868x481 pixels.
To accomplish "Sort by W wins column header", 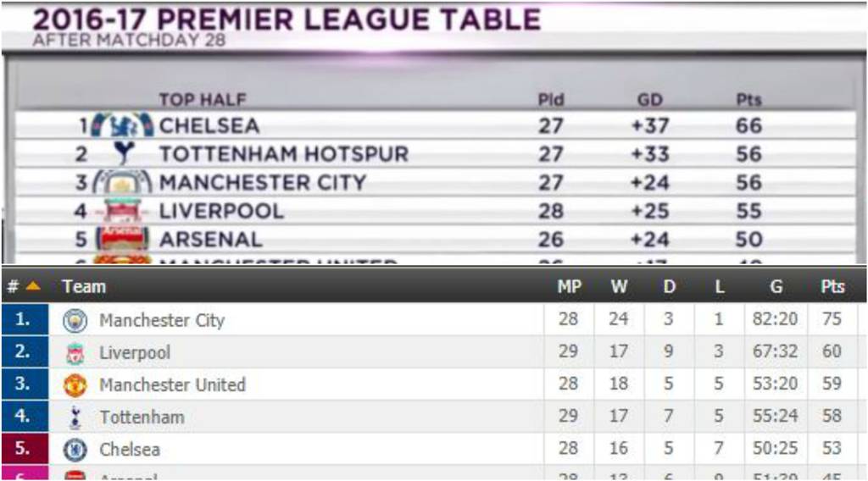I will pyautogui.click(x=620, y=286).
